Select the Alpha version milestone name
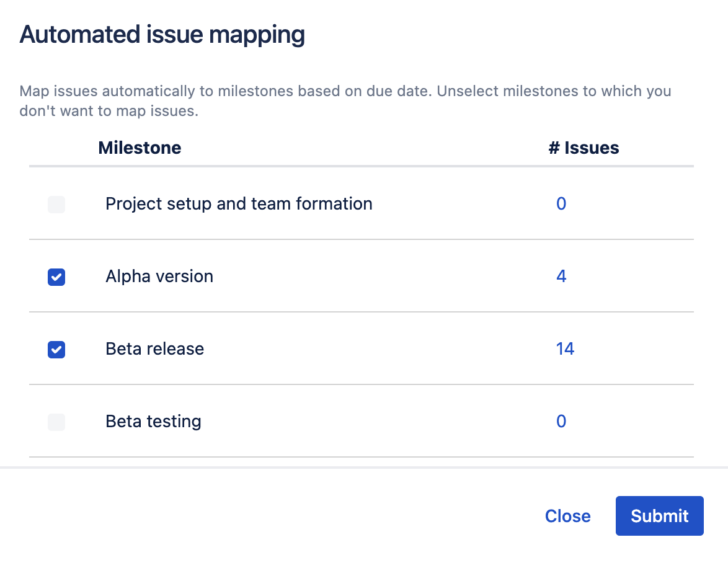Image resolution: width=728 pixels, height=563 pixels. (x=159, y=277)
